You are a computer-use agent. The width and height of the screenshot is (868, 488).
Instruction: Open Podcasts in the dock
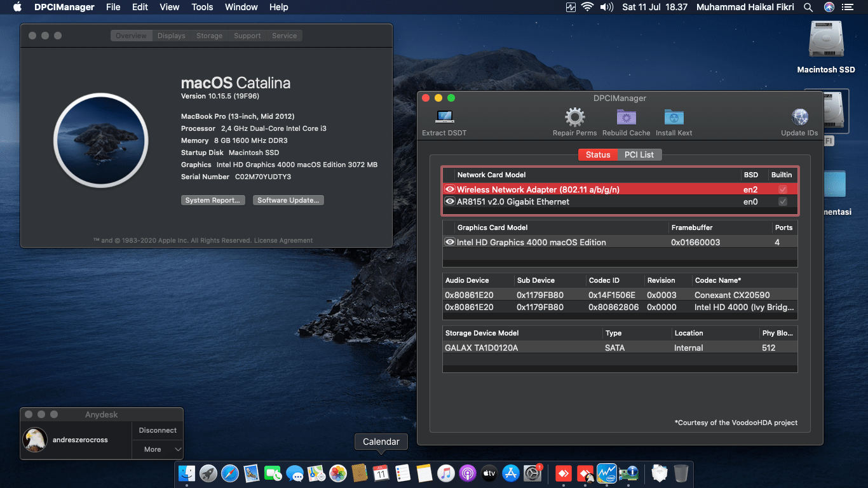[x=468, y=473]
